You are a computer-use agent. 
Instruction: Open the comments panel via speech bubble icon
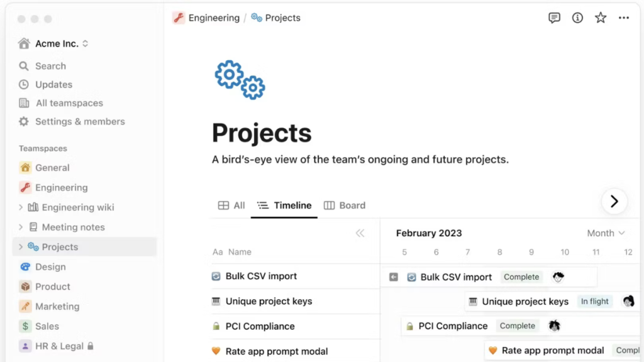click(x=554, y=18)
